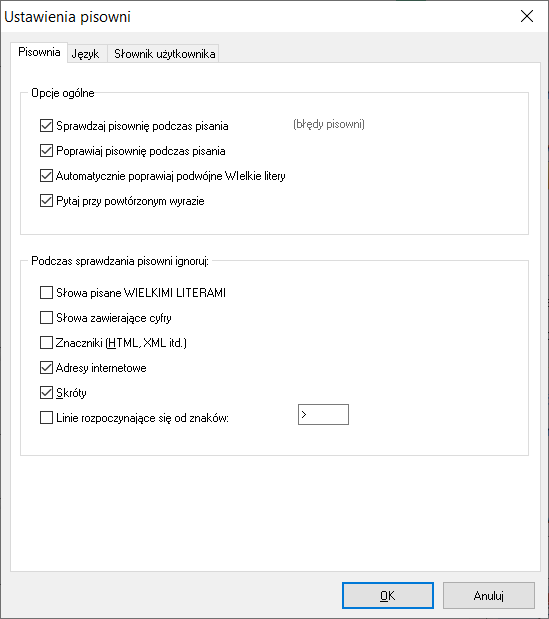Click the greyed (błędy pisowni) label
This screenshot has width=549, height=619.
(329, 124)
